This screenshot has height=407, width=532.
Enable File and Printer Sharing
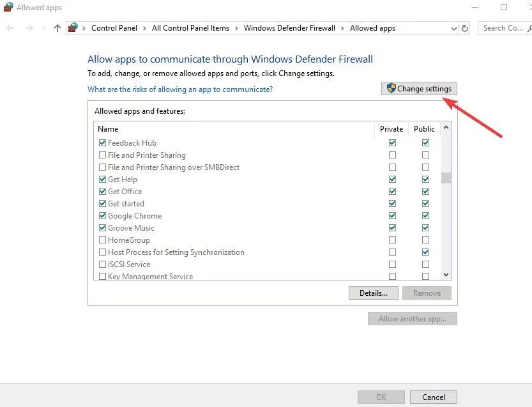(x=103, y=155)
